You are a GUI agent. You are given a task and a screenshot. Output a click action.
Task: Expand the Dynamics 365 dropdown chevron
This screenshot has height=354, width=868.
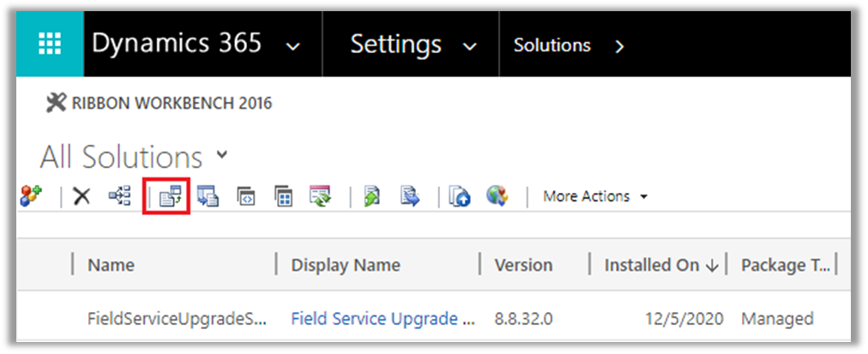pyautogui.click(x=293, y=46)
